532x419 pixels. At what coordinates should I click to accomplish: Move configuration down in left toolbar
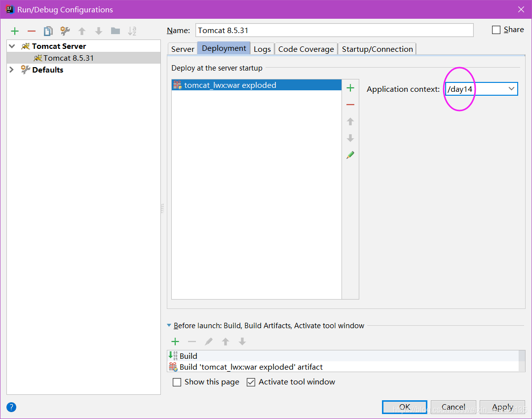tap(99, 31)
